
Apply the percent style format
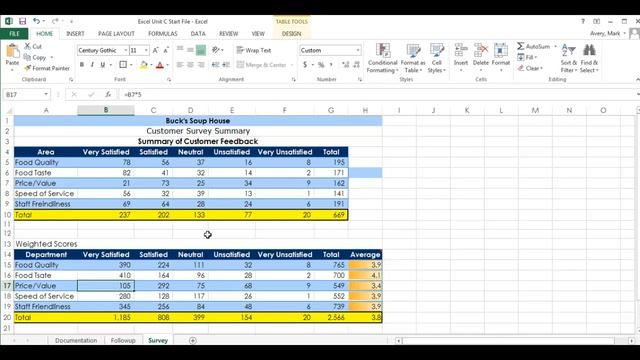(321, 65)
